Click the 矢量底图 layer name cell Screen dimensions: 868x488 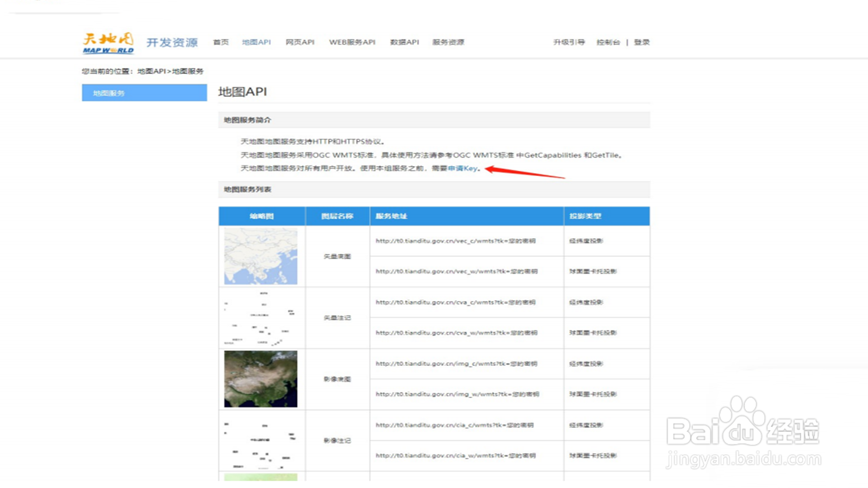[x=337, y=256]
